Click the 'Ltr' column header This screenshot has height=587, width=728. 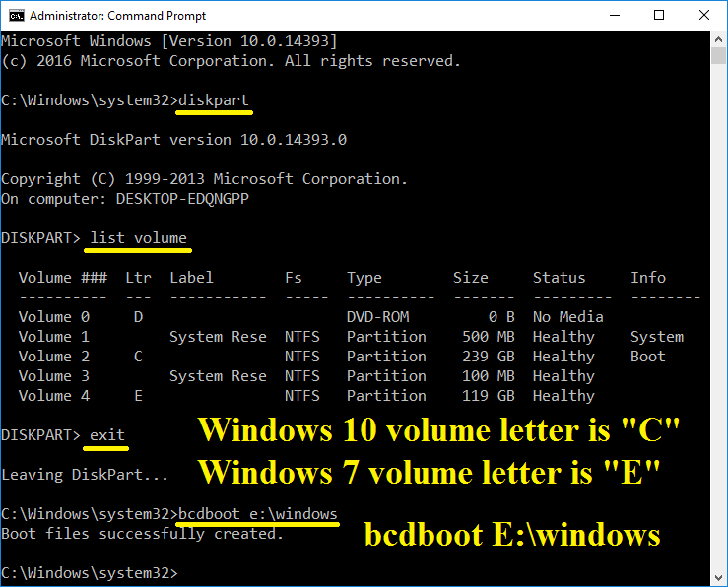[x=138, y=278]
